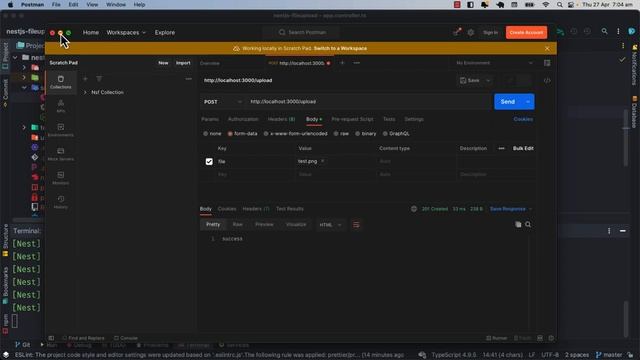
Task: Switch to the Tests tab
Action: [389, 119]
